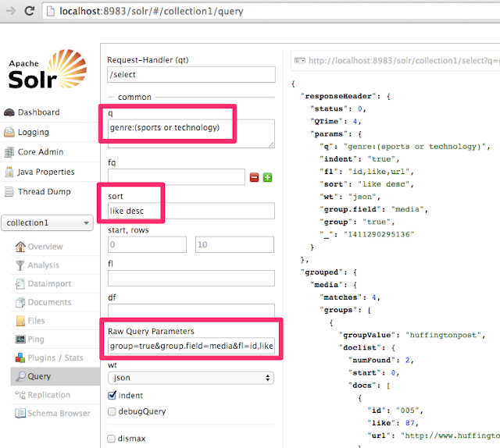This screenshot has width=500, height=448.
Task: Open the Ping link
Action: 36,340
